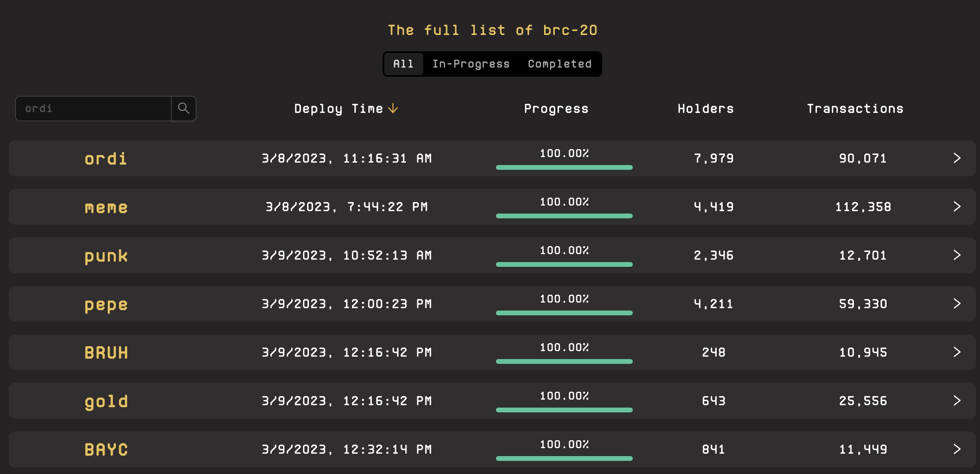Open pepe row chevron arrow
The width and height of the screenshot is (980, 474).
[957, 304]
